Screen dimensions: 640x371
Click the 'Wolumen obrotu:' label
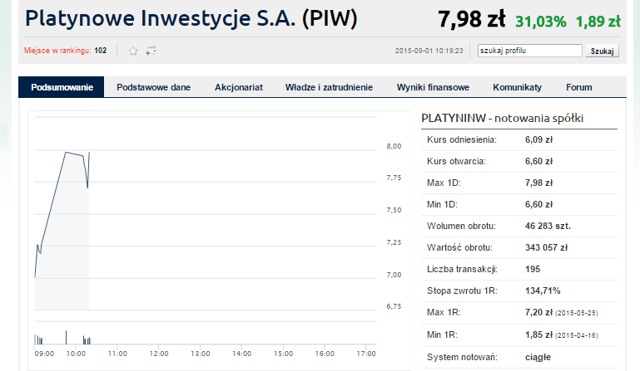pos(461,226)
